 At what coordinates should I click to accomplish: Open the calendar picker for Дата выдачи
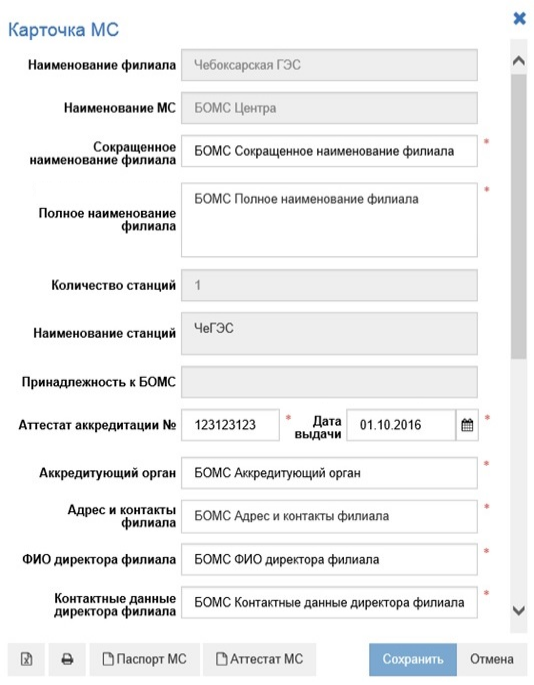pyautogui.click(x=467, y=425)
